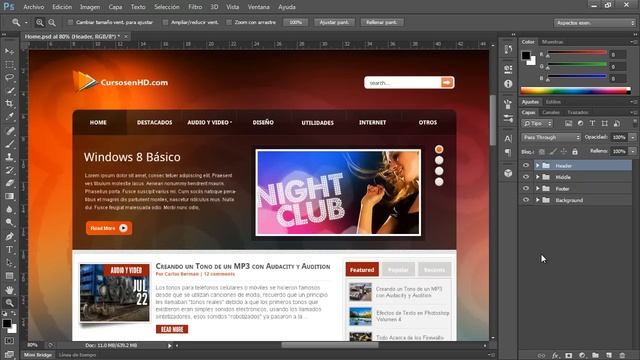Select the Gradient tool
640x360 pixels.
point(9,196)
